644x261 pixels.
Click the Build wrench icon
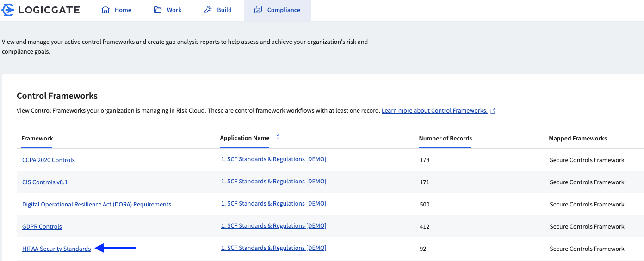tap(208, 10)
